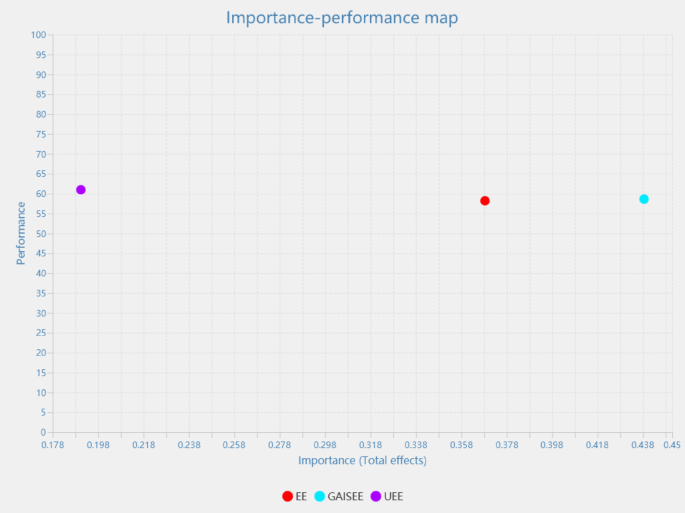The image size is (685, 513).
Task: Click the 0.378 tick on the x-axis
Action: pyautogui.click(x=507, y=444)
